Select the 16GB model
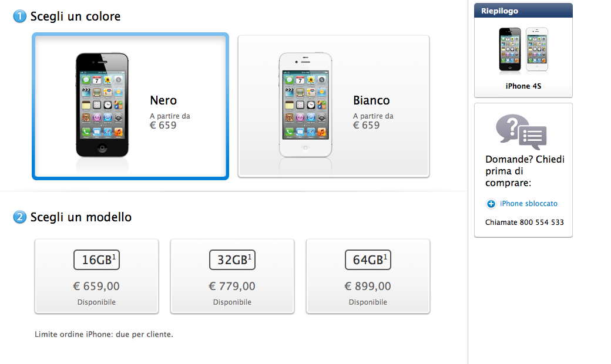Image resolution: width=611 pixels, height=364 pixels. (96, 276)
